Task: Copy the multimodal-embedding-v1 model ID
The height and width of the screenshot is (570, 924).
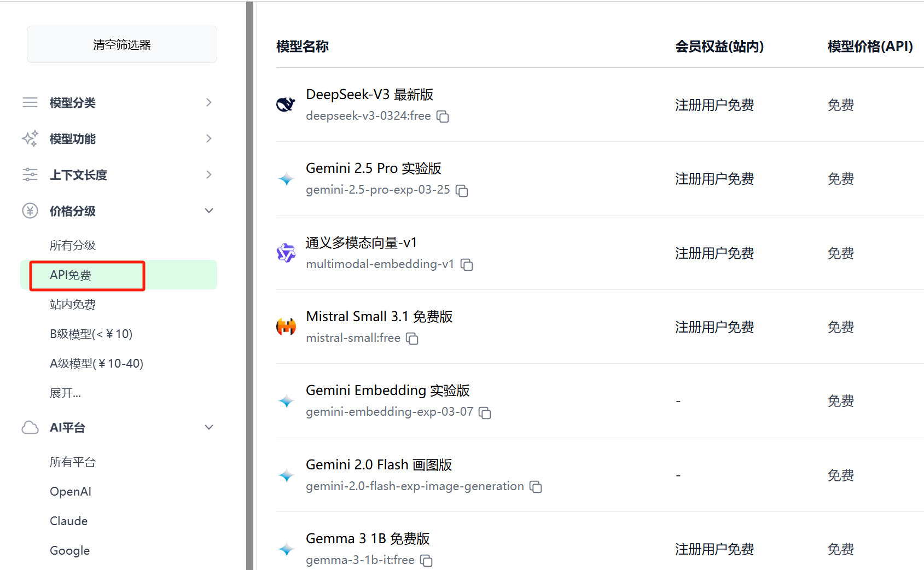Action: 467,265
